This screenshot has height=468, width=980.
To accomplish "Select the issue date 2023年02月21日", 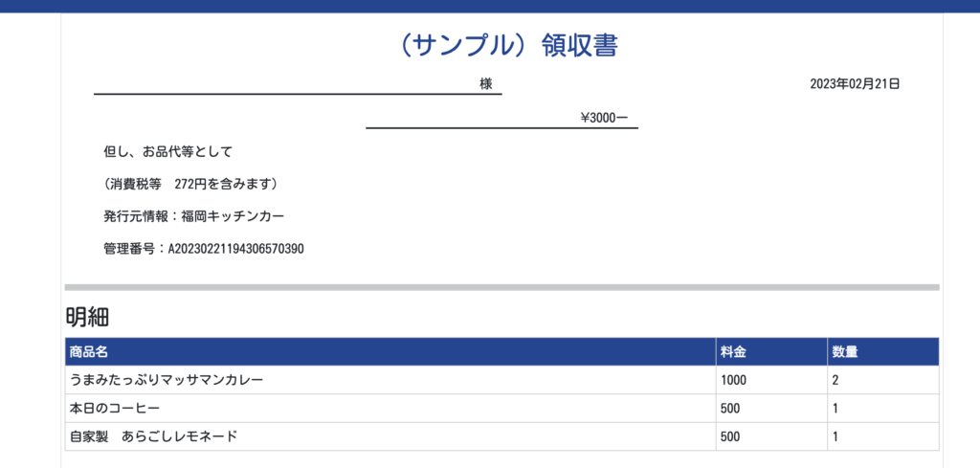I will 854,84.
